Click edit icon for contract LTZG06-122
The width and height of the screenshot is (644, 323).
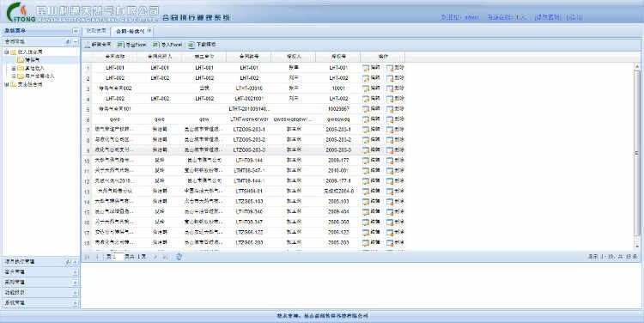[366, 233]
